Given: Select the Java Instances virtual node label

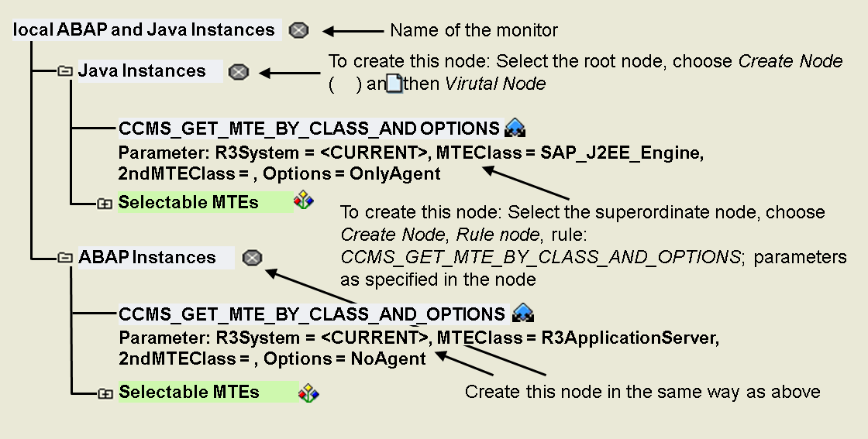Looking at the screenshot, I should tap(142, 71).
